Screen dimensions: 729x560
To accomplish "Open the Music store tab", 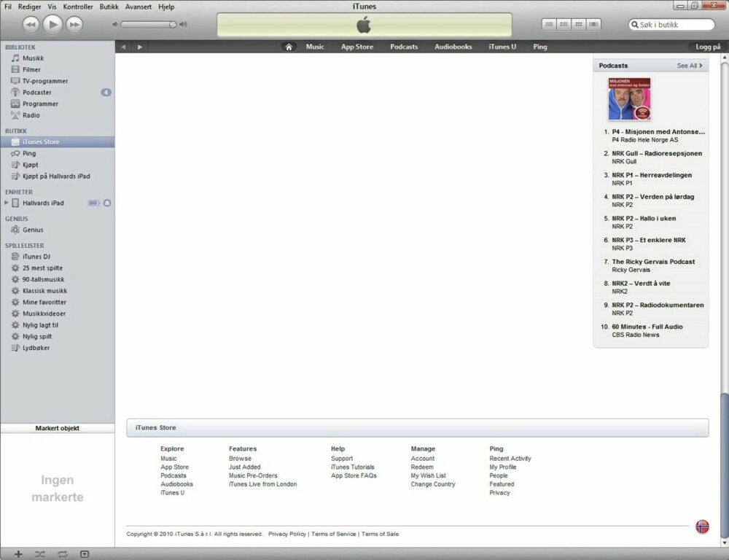I will pos(315,47).
